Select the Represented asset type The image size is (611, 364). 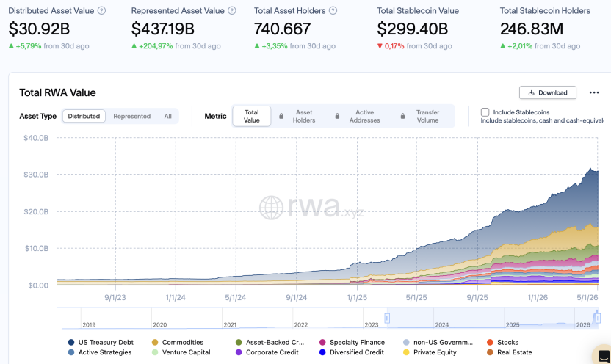click(x=131, y=116)
